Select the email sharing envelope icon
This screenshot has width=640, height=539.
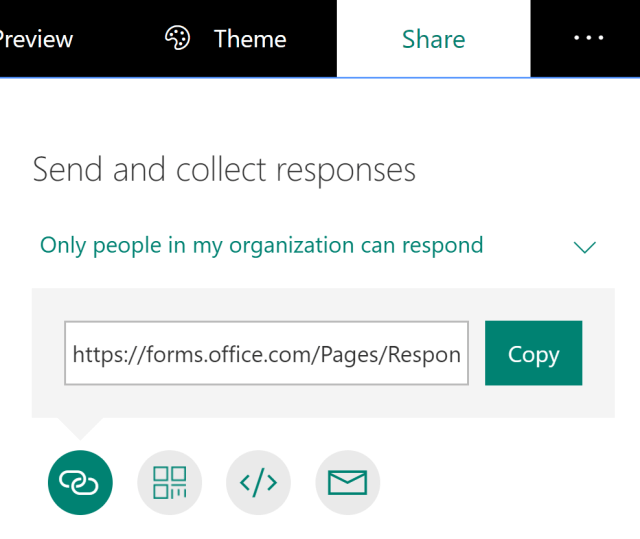[347, 483]
